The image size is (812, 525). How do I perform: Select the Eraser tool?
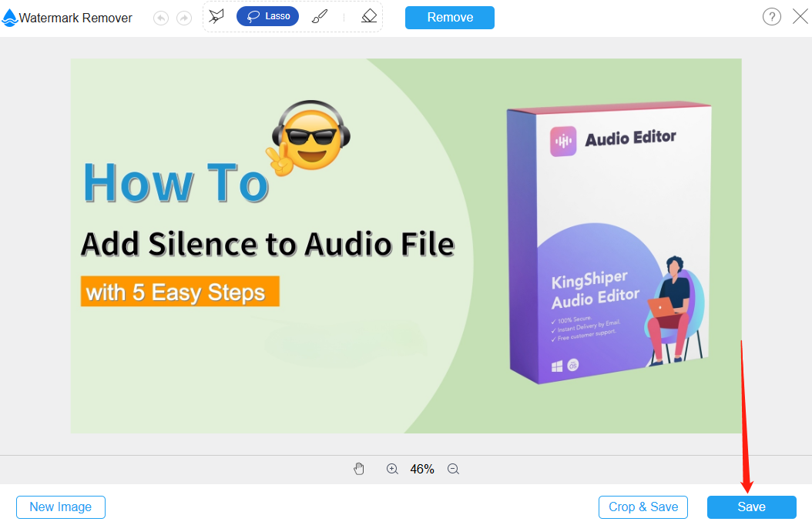click(369, 17)
